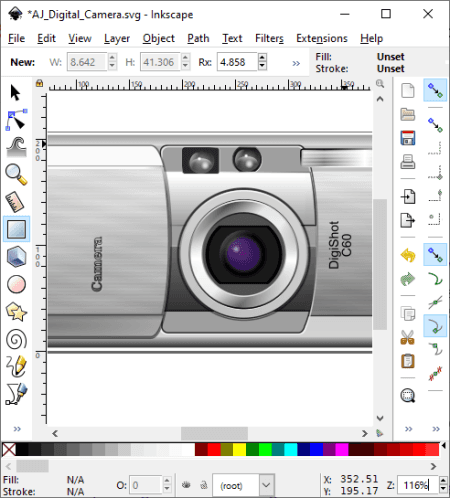Toggle the enable snapping button

coord(435,90)
